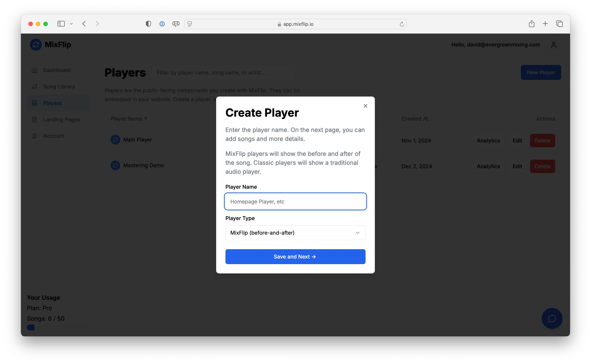Click the Mastering Demo avatar icon

115,165
